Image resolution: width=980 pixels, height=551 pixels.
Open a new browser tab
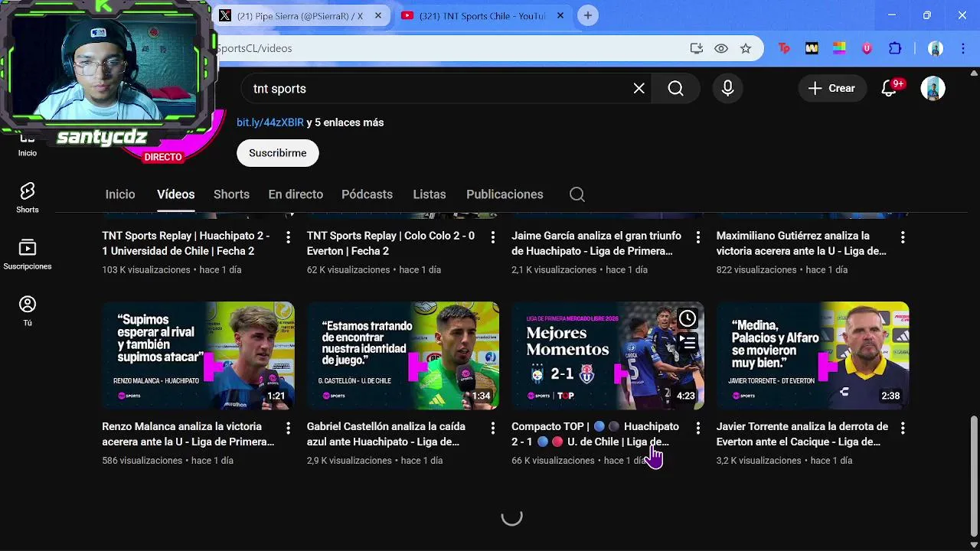point(588,15)
